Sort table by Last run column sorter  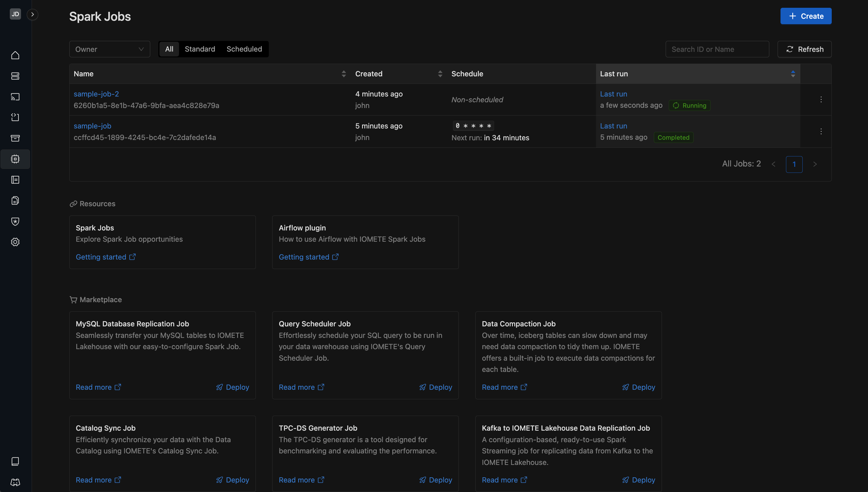tap(793, 74)
